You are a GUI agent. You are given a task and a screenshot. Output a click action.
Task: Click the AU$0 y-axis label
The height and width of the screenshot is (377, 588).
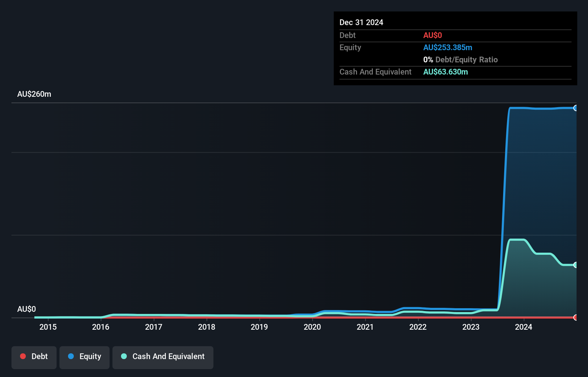pos(26,309)
